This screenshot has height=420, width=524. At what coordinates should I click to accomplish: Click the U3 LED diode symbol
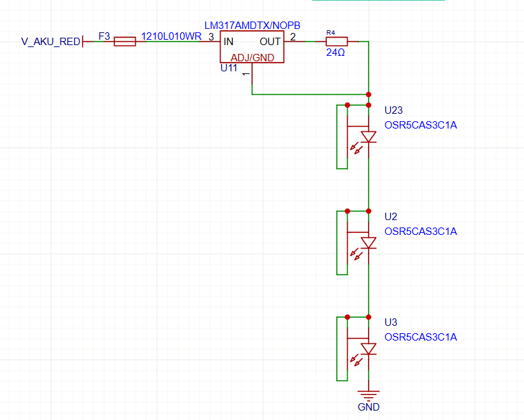pyautogui.click(x=369, y=349)
